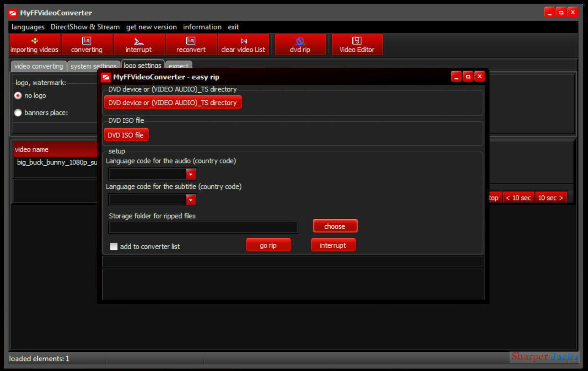Click the exit menu item

click(233, 27)
